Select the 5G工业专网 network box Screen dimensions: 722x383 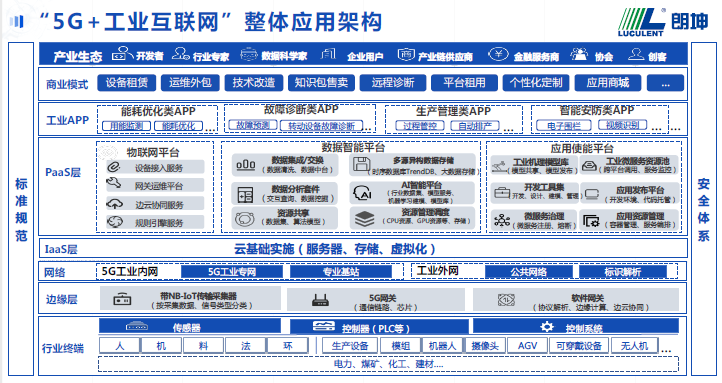point(232,272)
